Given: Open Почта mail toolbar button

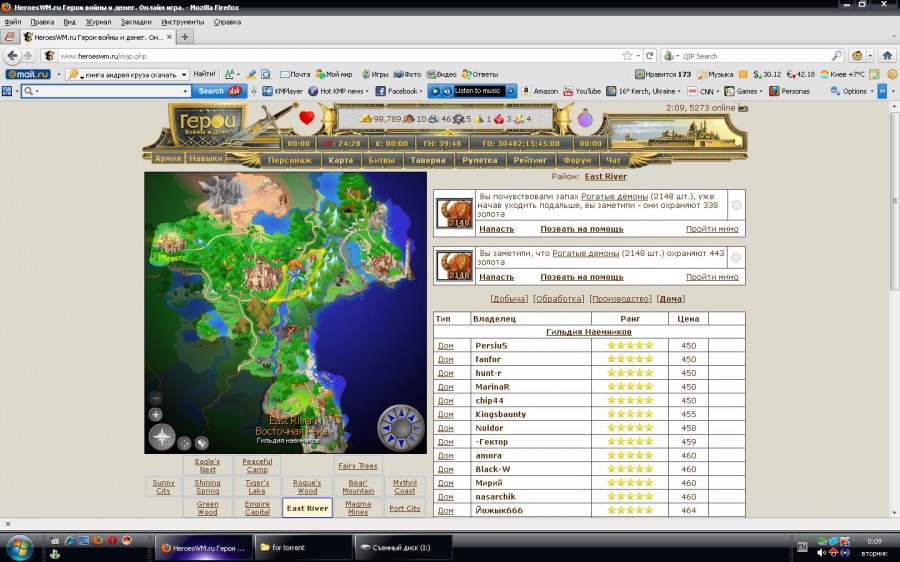Looking at the screenshot, I should pos(295,74).
